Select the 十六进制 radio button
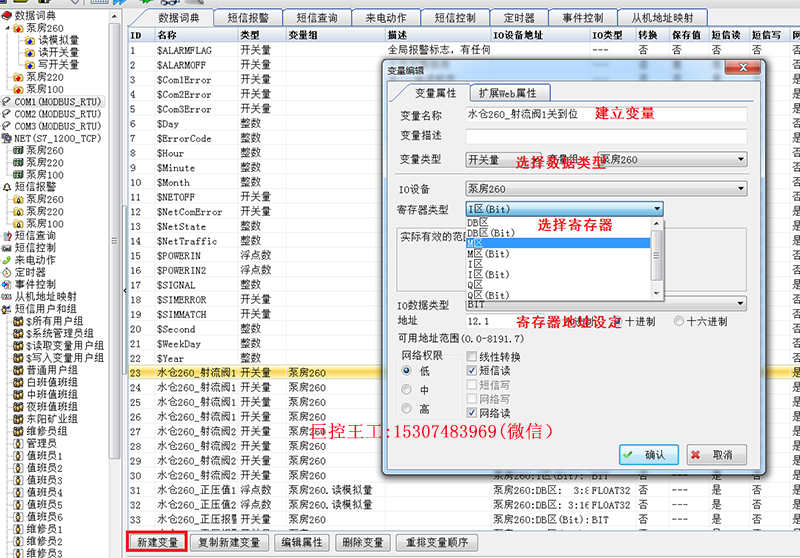This screenshot has height=558, width=800. (679, 321)
